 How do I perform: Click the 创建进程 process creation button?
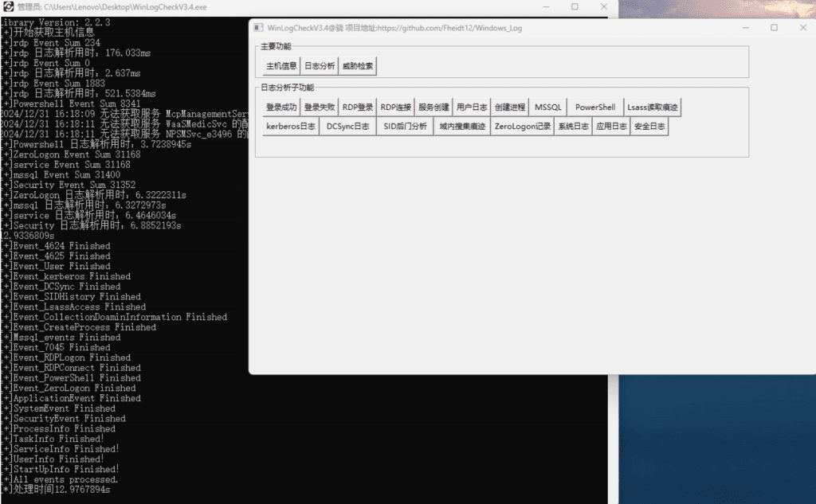tap(510, 107)
